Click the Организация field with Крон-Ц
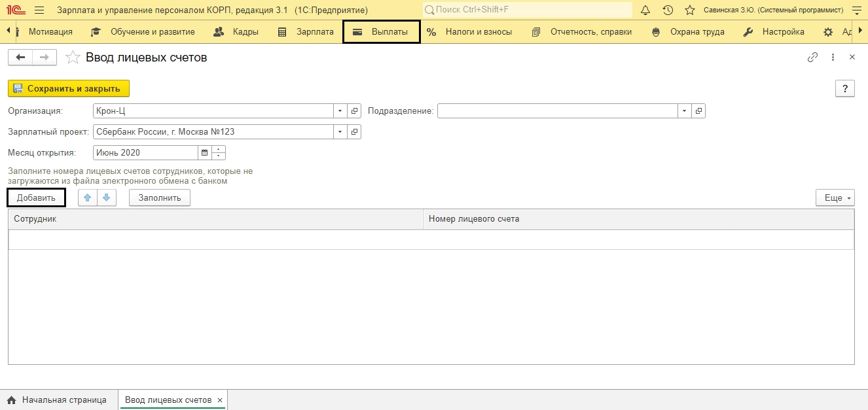This screenshot has height=410, width=868. [213, 111]
